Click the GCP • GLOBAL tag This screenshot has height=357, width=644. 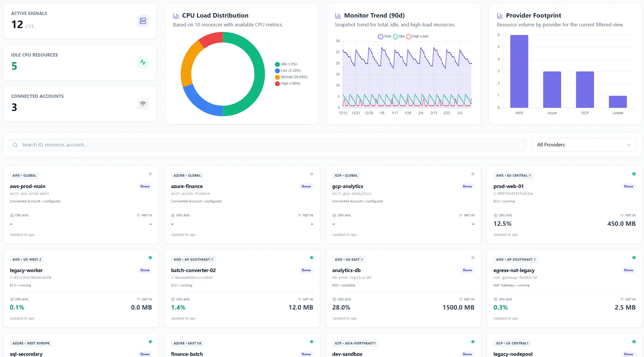click(x=346, y=176)
